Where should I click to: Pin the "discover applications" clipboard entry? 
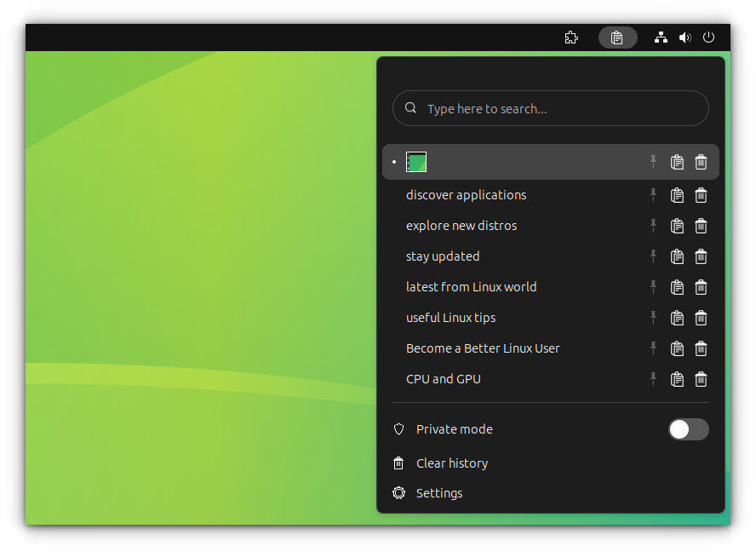(653, 195)
